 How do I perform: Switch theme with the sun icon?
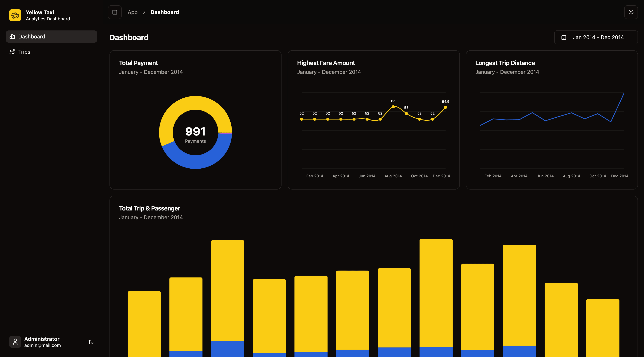coord(631,12)
